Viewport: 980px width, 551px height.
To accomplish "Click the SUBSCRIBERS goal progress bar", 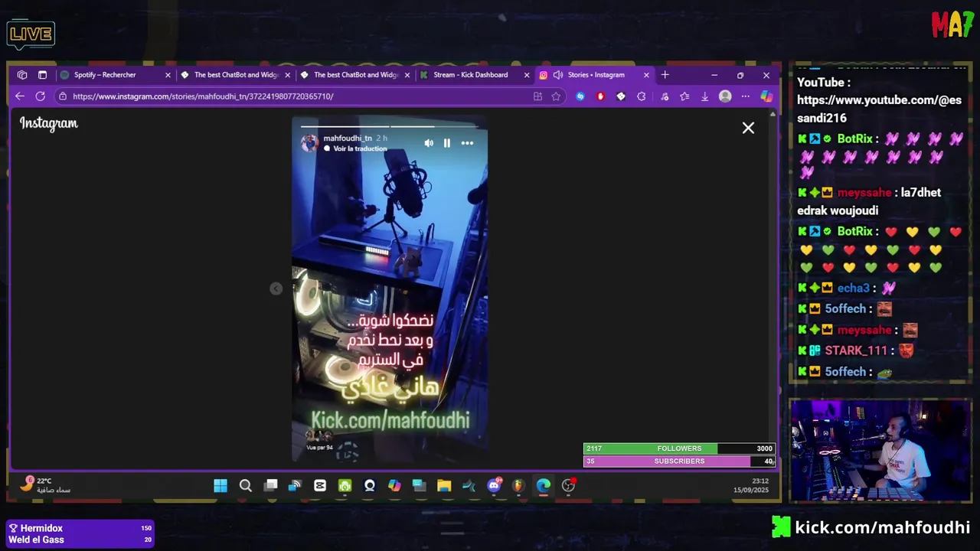I will click(679, 461).
